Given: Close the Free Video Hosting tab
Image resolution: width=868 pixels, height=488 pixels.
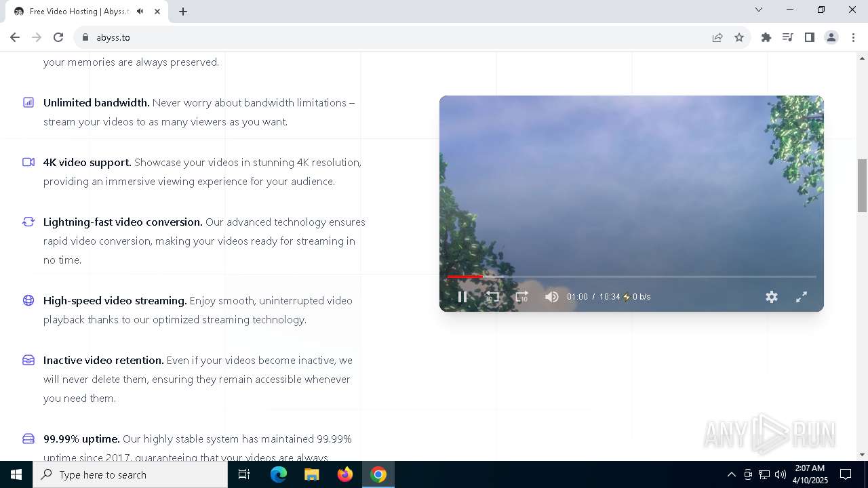Looking at the screenshot, I should [157, 12].
